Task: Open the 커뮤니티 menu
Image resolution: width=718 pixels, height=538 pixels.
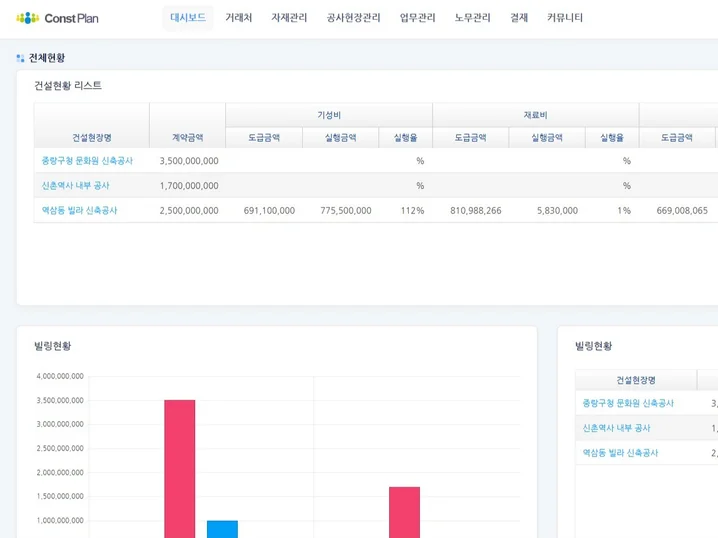Action: (x=564, y=18)
